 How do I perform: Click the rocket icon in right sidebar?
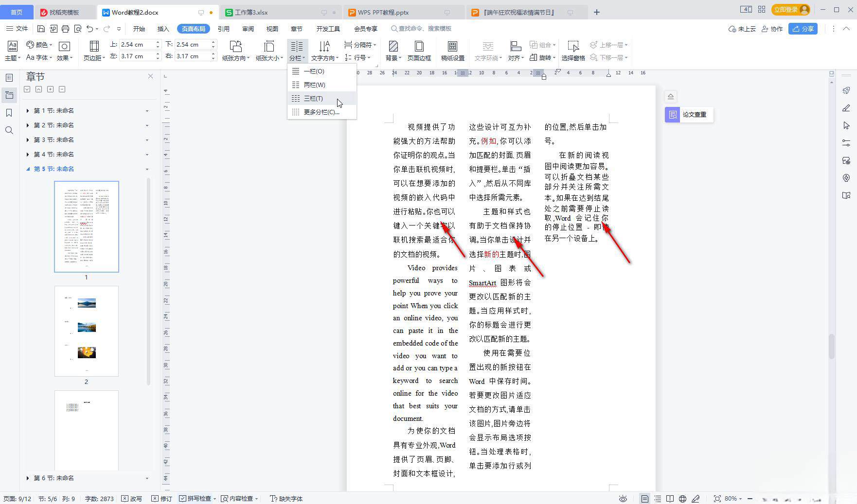[846, 90]
